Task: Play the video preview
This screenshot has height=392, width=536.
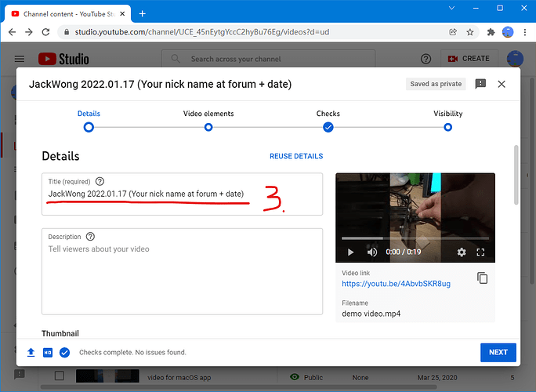Action: pyautogui.click(x=350, y=252)
